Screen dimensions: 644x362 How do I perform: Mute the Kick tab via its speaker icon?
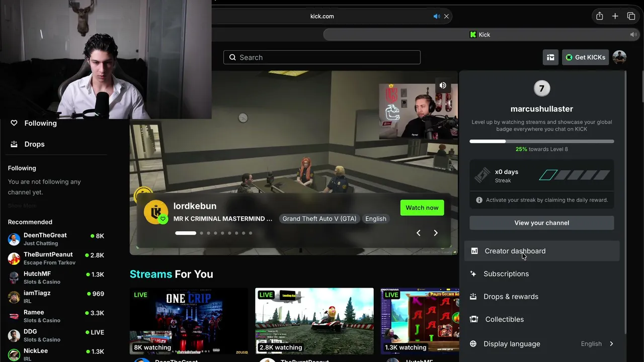tap(633, 35)
